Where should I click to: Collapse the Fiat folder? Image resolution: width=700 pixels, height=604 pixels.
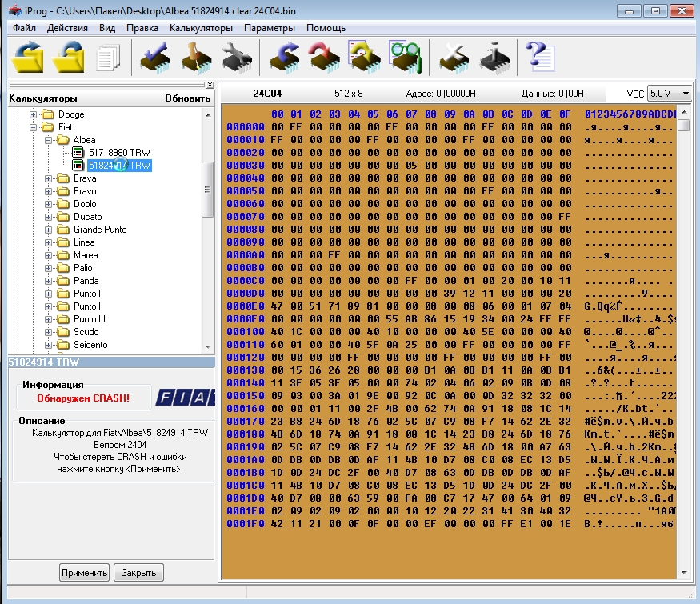[33, 127]
